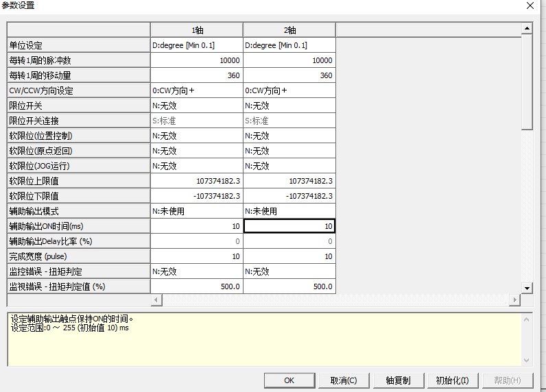Close the 参数设置 dialog window

(530, 5)
